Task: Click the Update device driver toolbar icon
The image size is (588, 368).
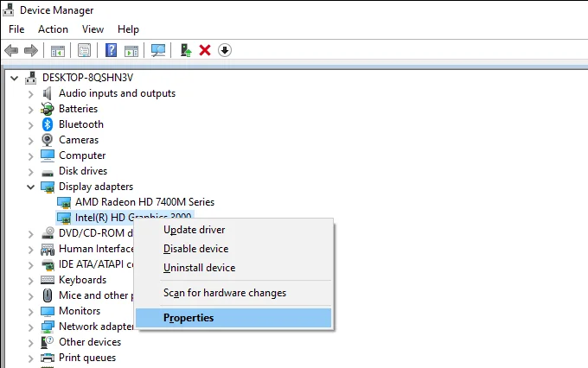Action: (186, 50)
